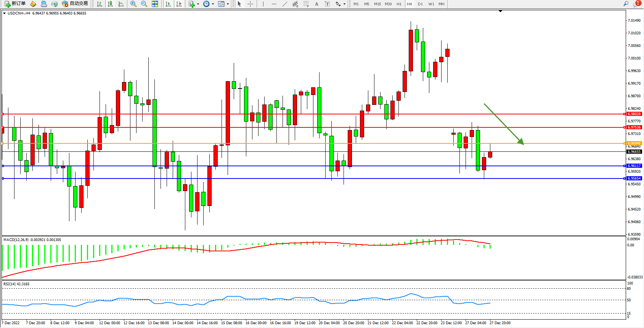Open the periodicity clock dropdown arrow

pos(213,4)
